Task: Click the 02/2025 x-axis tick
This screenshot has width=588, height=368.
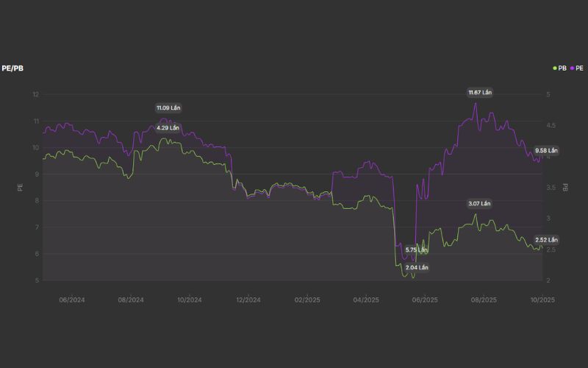Action: (x=307, y=300)
